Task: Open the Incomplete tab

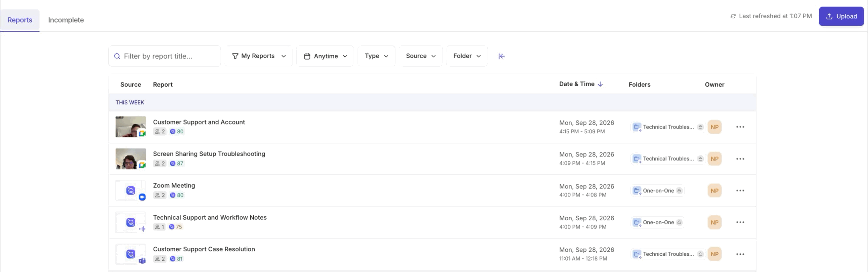Action: tap(66, 20)
